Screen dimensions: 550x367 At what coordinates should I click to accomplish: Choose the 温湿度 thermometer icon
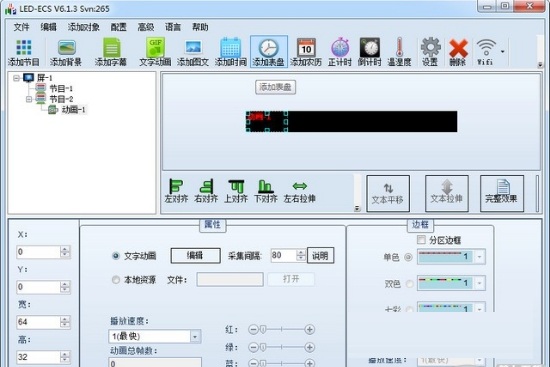pyautogui.click(x=399, y=53)
